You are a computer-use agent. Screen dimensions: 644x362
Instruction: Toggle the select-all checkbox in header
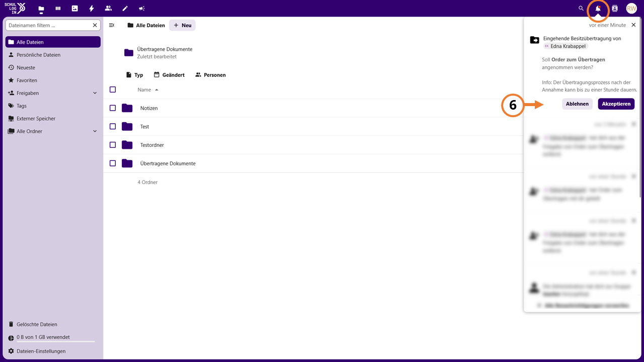point(113,89)
